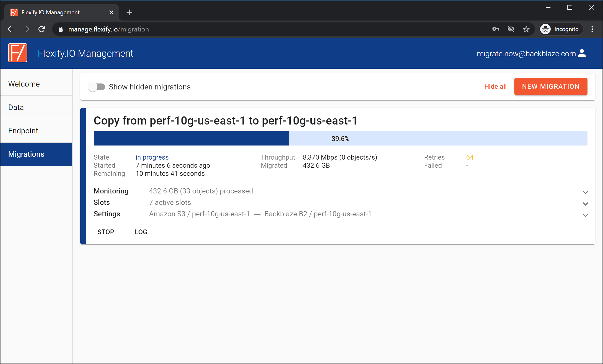Open the Welcome sidebar item
Viewport: 603px width, 364px height.
coord(36,84)
